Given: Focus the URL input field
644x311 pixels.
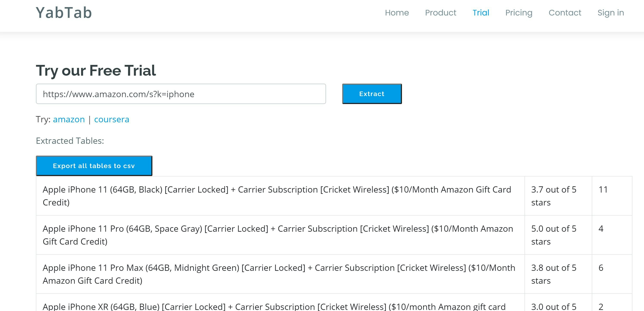Looking at the screenshot, I should coord(181,94).
